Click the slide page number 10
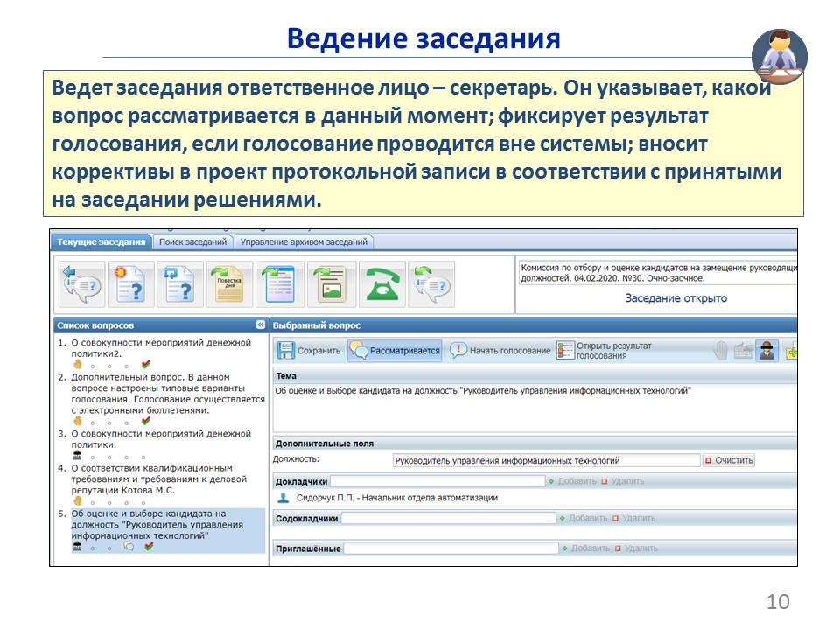 [778, 602]
